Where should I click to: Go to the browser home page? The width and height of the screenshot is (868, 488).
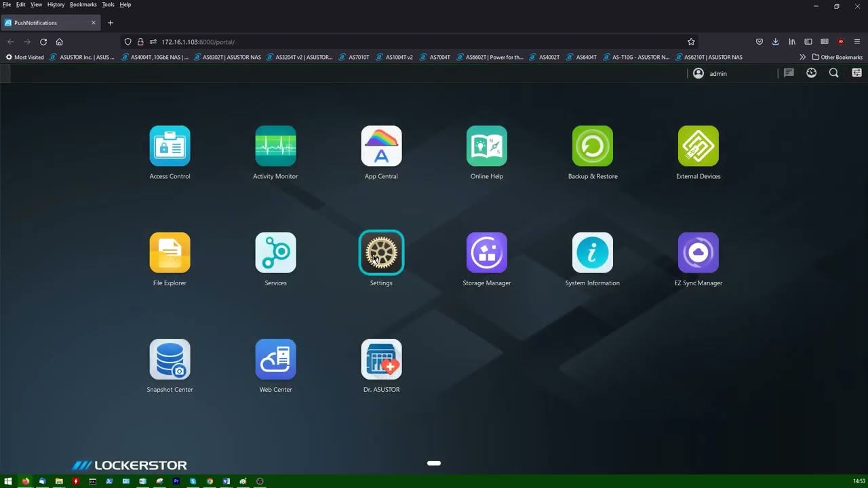tap(59, 41)
